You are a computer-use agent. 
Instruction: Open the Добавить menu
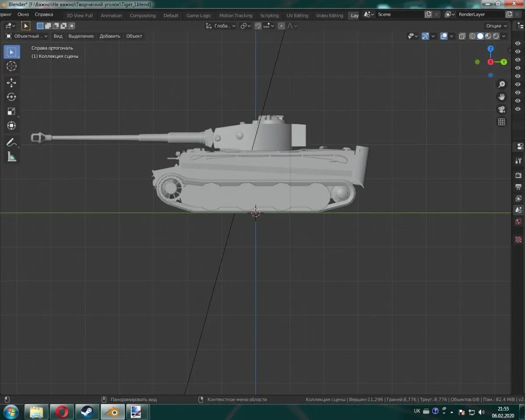click(110, 36)
